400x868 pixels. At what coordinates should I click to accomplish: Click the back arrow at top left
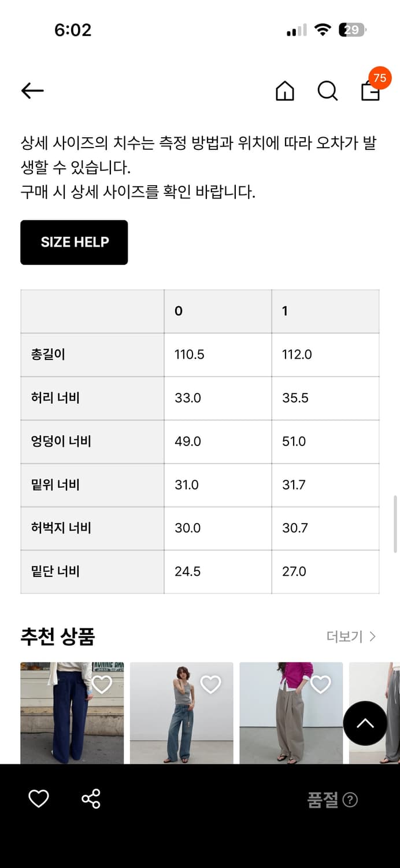[x=32, y=91]
